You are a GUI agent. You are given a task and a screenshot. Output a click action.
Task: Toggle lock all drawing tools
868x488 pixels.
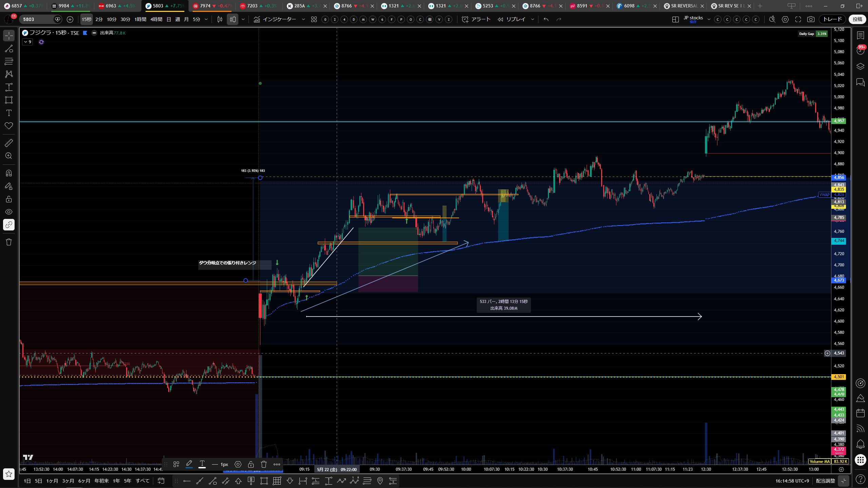click(9, 199)
